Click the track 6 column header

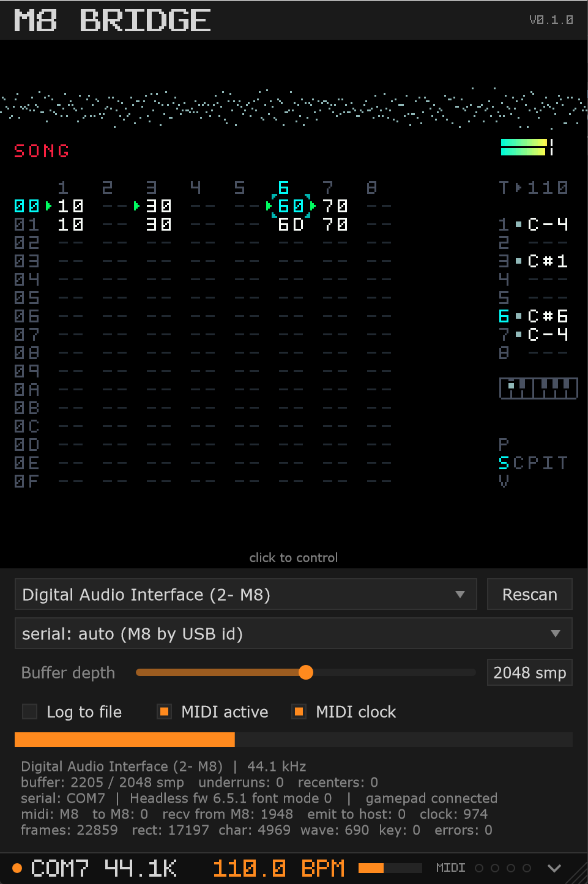[283, 187]
